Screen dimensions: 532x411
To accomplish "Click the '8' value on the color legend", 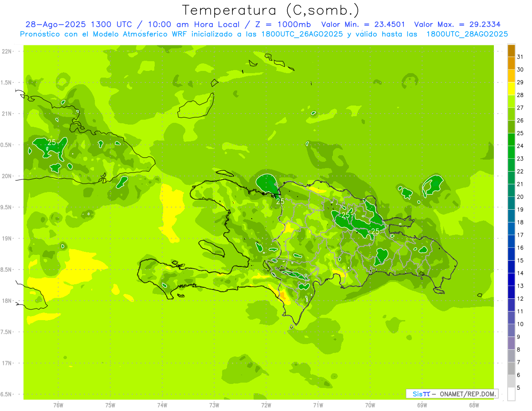I will click(x=518, y=350).
